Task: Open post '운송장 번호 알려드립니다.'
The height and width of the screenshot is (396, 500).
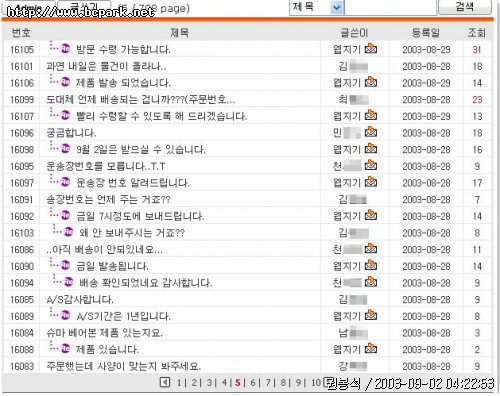Action: 133,183
